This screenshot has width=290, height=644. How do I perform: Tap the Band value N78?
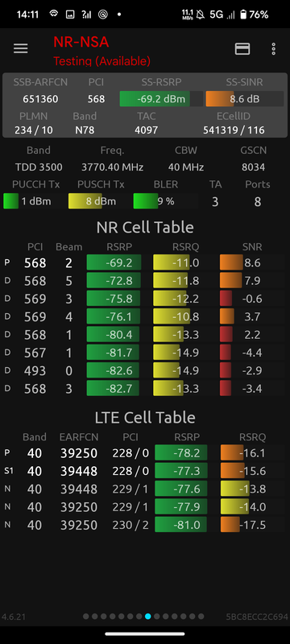pyautogui.click(x=85, y=130)
